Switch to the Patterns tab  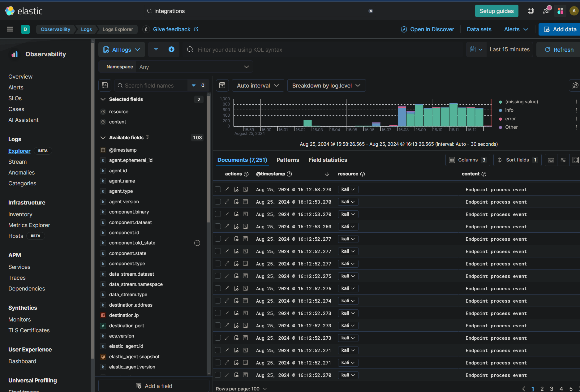288,160
